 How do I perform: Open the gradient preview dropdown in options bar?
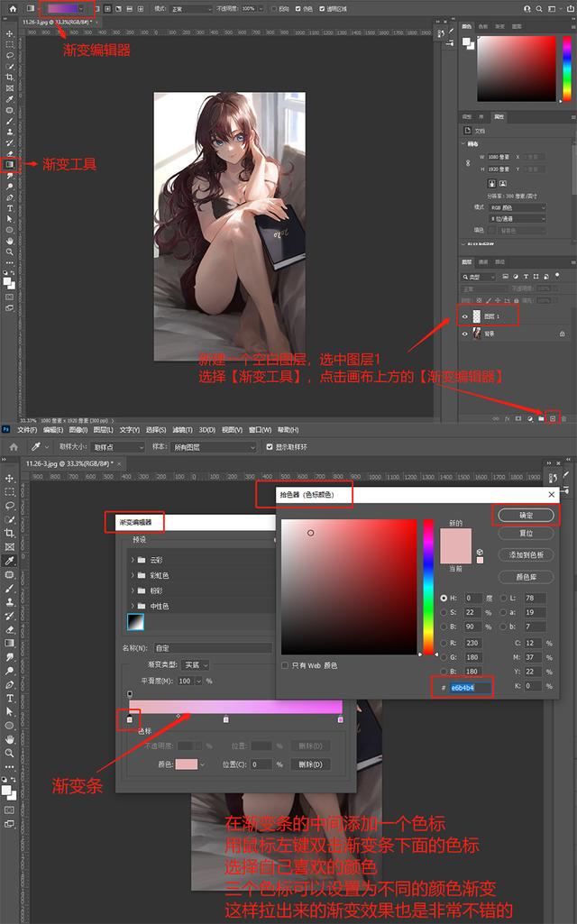82,8
